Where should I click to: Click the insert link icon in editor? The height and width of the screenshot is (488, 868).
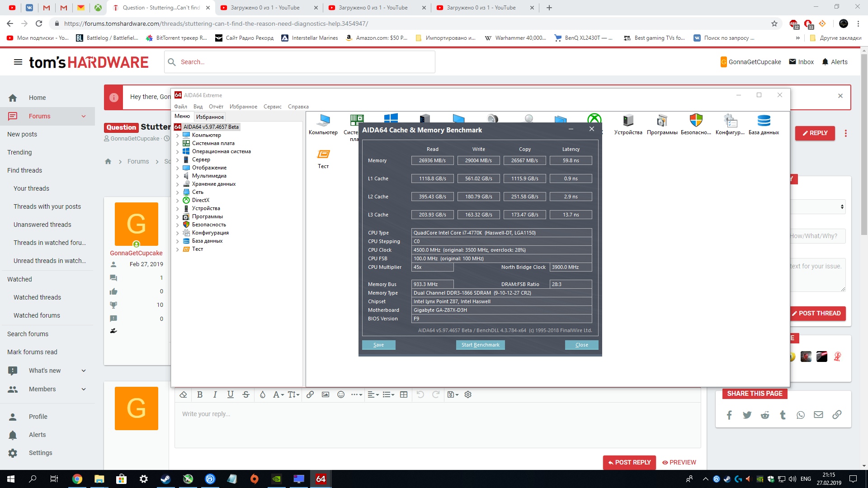tap(310, 394)
